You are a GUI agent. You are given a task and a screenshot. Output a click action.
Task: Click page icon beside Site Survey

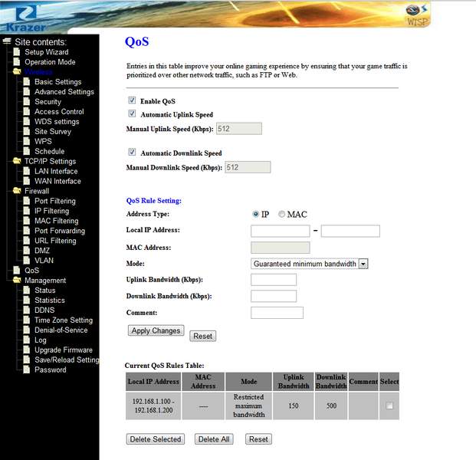(x=27, y=131)
